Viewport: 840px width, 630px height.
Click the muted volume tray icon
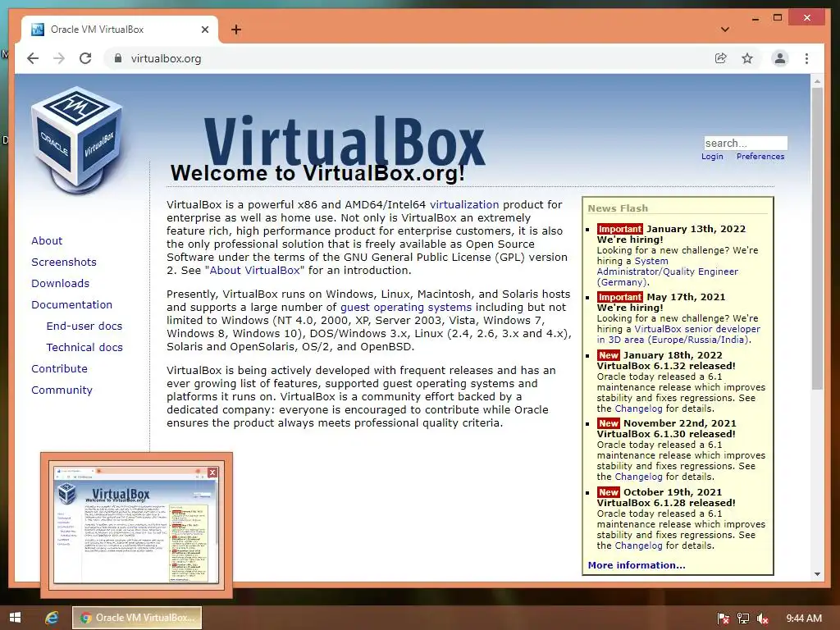(x=763, y=619)
